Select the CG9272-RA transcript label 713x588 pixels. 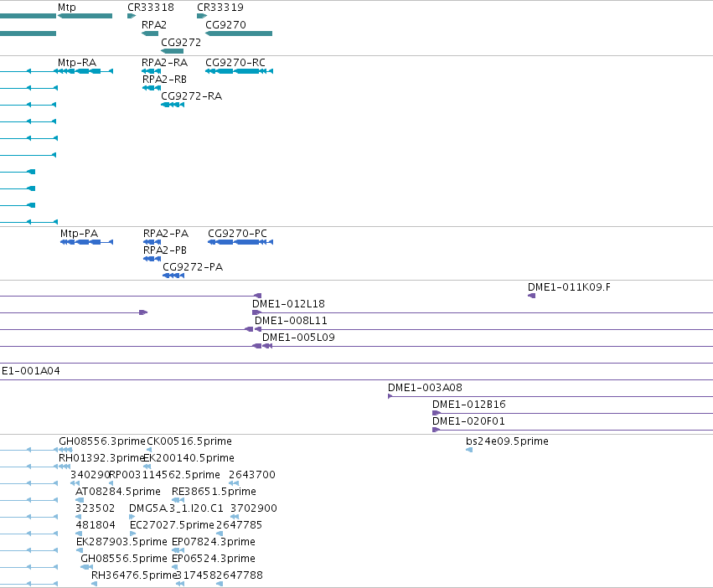(x=191, y=96)
